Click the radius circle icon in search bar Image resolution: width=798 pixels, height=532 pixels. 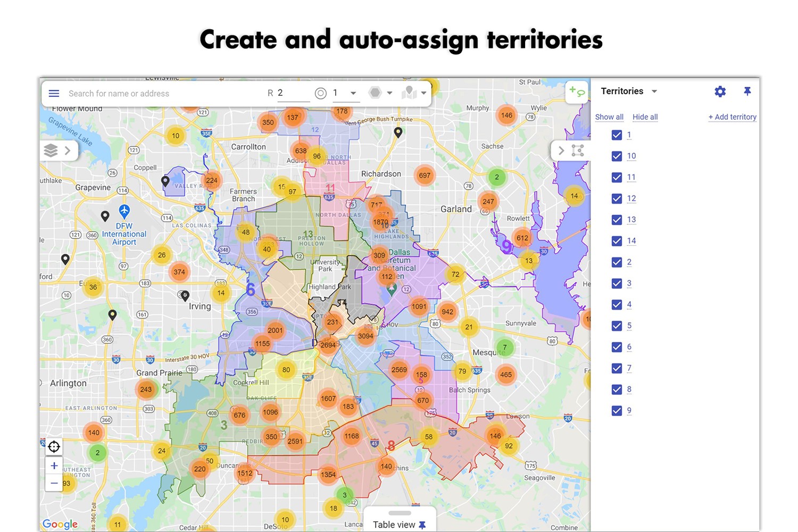(x=320, y=94)
